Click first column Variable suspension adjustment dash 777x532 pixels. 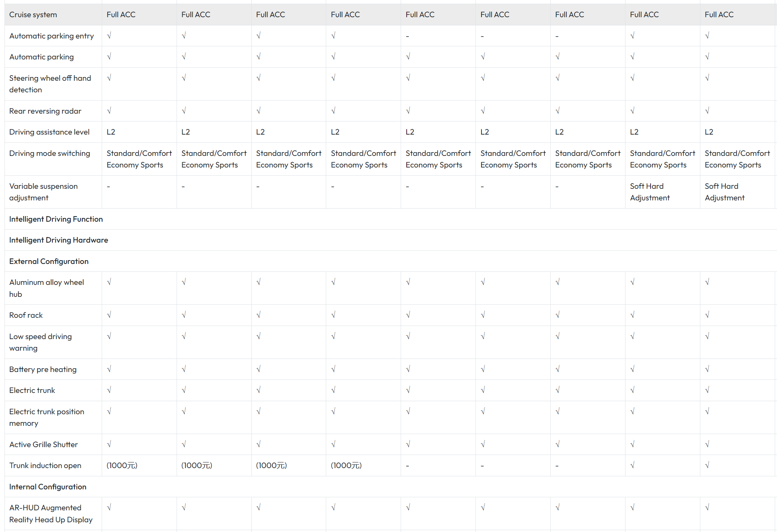[x=108, y=186]
